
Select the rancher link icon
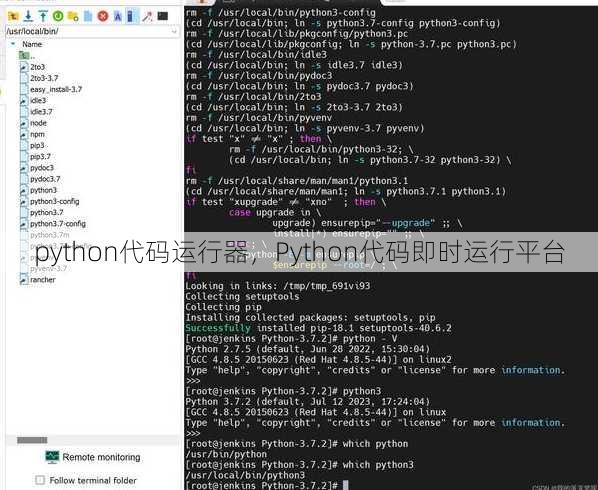click(x=24, y=280)
